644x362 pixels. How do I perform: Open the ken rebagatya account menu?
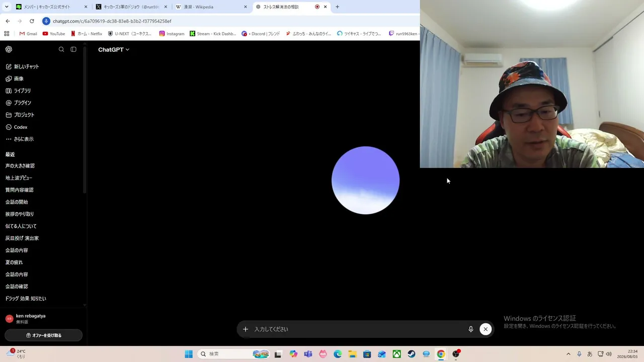(43, 319)
